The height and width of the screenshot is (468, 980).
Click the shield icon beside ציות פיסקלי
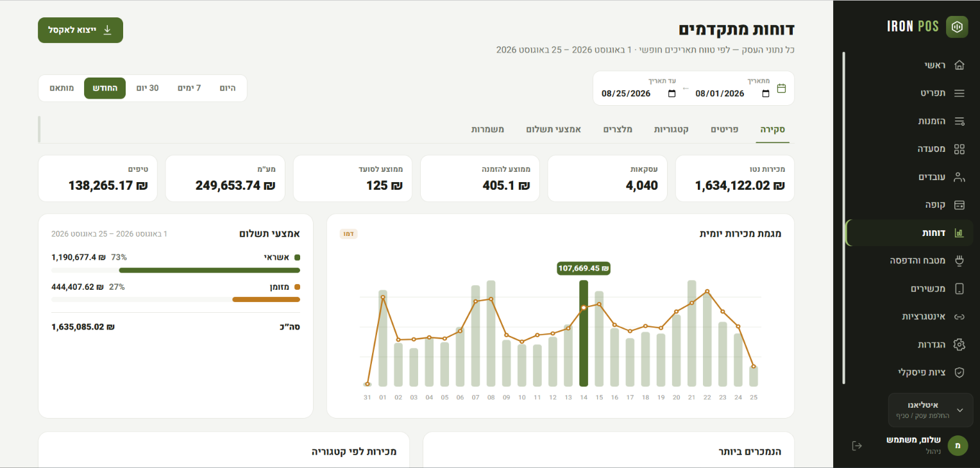coord(959,372)
